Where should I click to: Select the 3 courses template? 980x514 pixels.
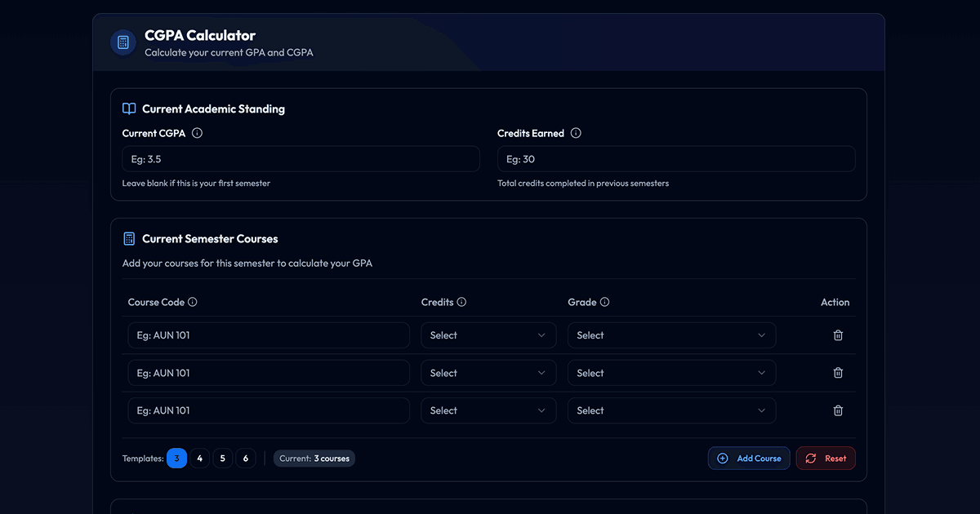tap(176, 459)
